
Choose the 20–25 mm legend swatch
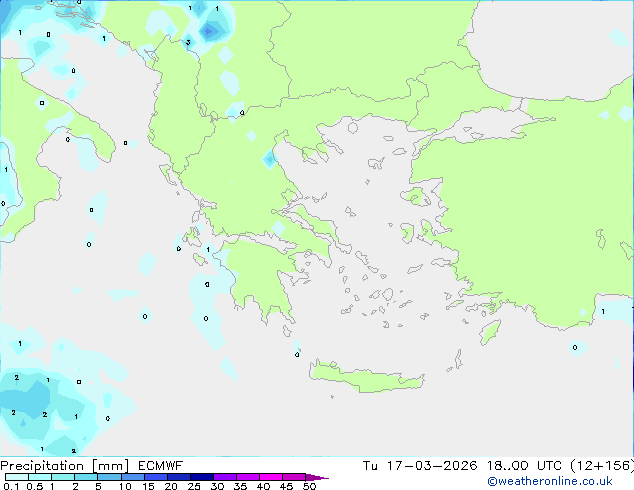[x=178, y=477]
